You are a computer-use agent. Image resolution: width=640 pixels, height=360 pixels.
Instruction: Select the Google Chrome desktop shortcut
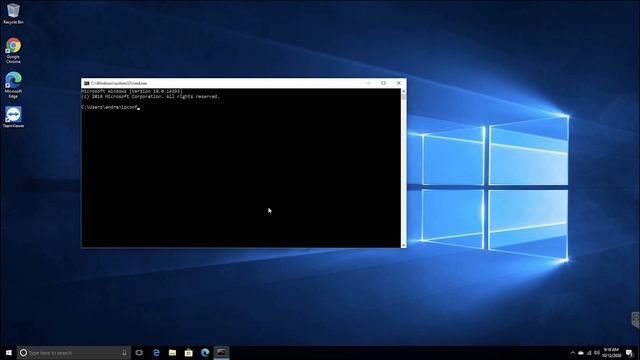pos(13,50)
